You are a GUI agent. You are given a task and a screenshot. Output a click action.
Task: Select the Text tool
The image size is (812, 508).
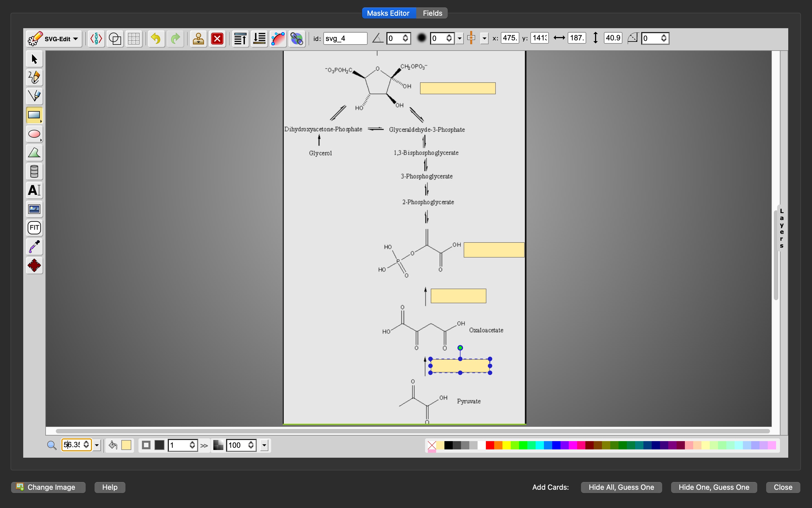(x=34, y=190)
